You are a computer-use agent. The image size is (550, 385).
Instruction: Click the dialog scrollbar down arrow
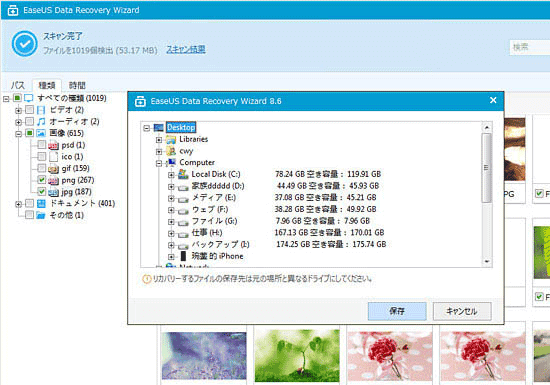pyautogui.click(x=487, y=262)
